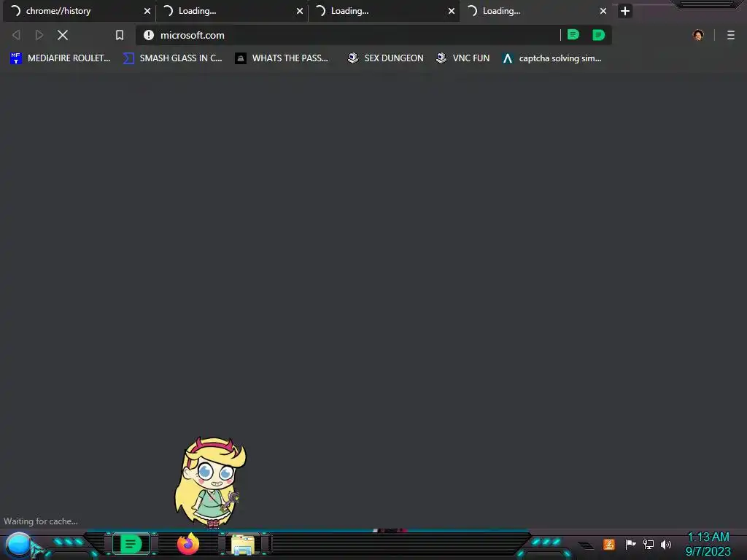Viewport: 747px width, 560px height.
Task: Open the SEX DUNGEON bookmark
Action: tap(385, 58)
